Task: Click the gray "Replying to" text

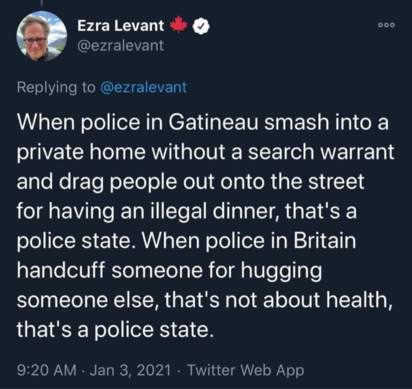Action: pos(56,87)
